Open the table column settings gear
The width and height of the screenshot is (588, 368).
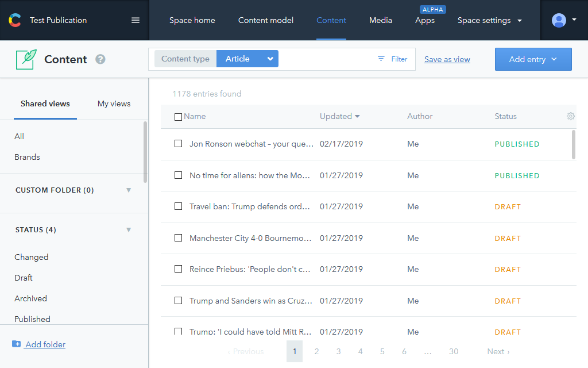(570, 116)
